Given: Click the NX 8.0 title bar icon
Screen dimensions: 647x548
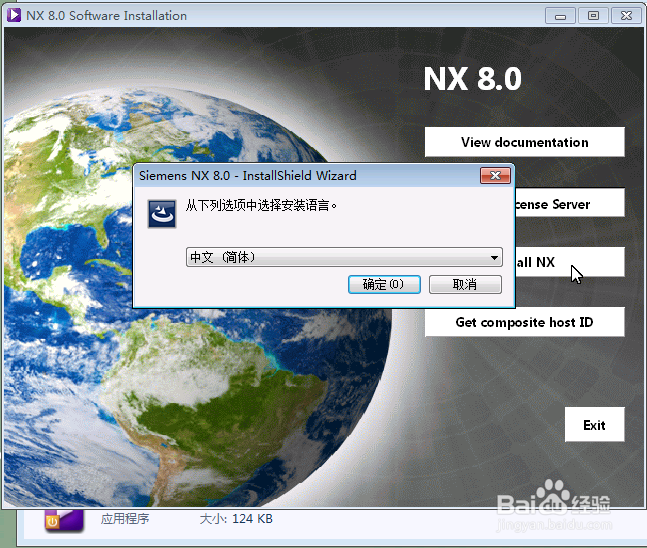Looking at the screenshot, I should pos(14,15).
